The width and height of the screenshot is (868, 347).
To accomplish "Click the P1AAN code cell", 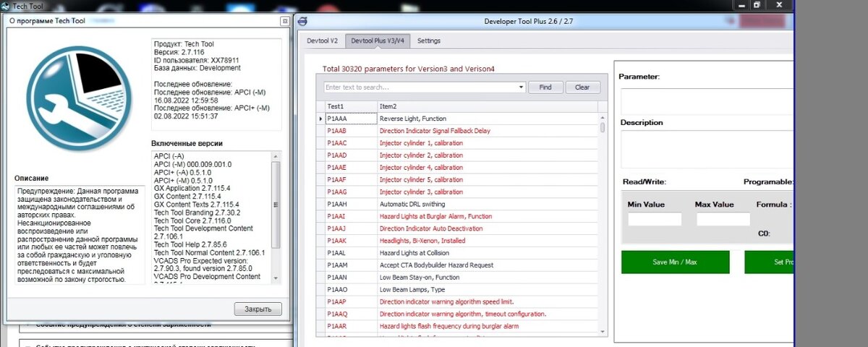I will [351, 278].
